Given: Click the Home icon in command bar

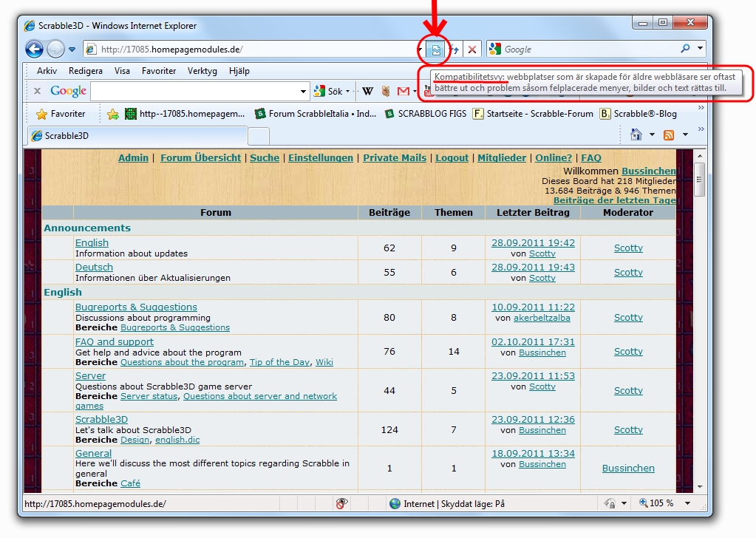Looking at the screenshot, I should pyautogui.click(x=636, y=134).
